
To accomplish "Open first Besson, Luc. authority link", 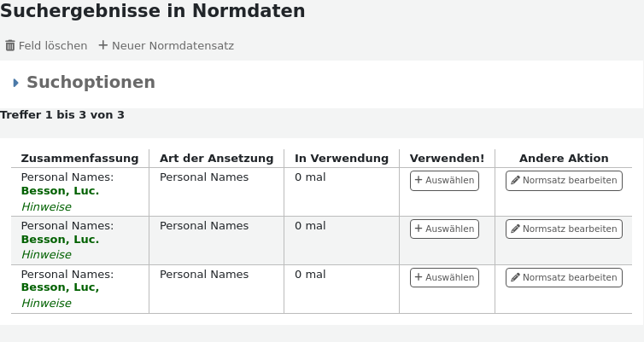I will (x=60, y=191).
